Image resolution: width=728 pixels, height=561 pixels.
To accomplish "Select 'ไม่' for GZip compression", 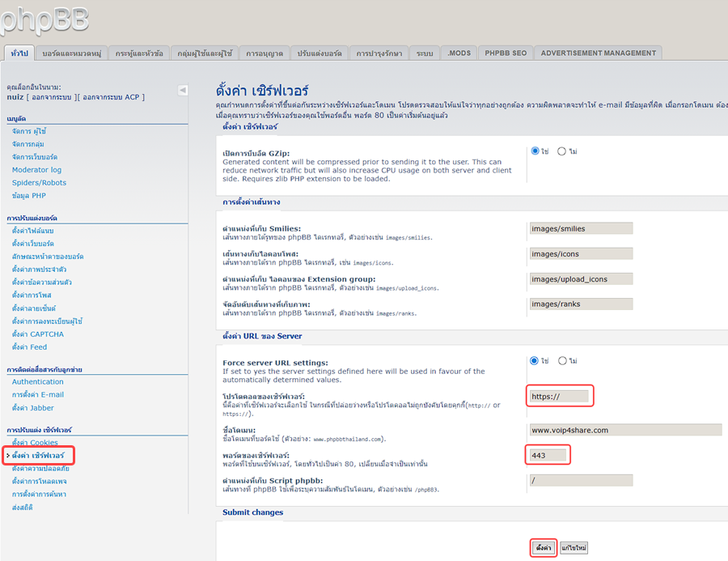I will tap(562, 151).
